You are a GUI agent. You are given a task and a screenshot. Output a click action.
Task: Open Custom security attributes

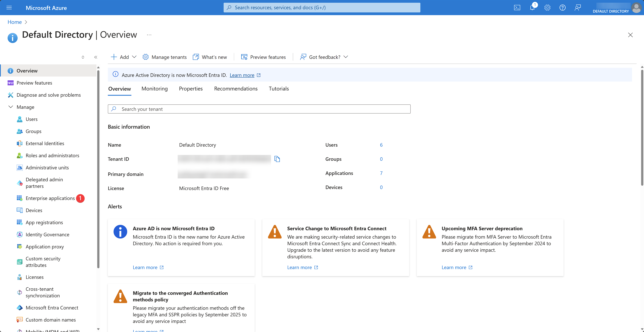[43, 262]
